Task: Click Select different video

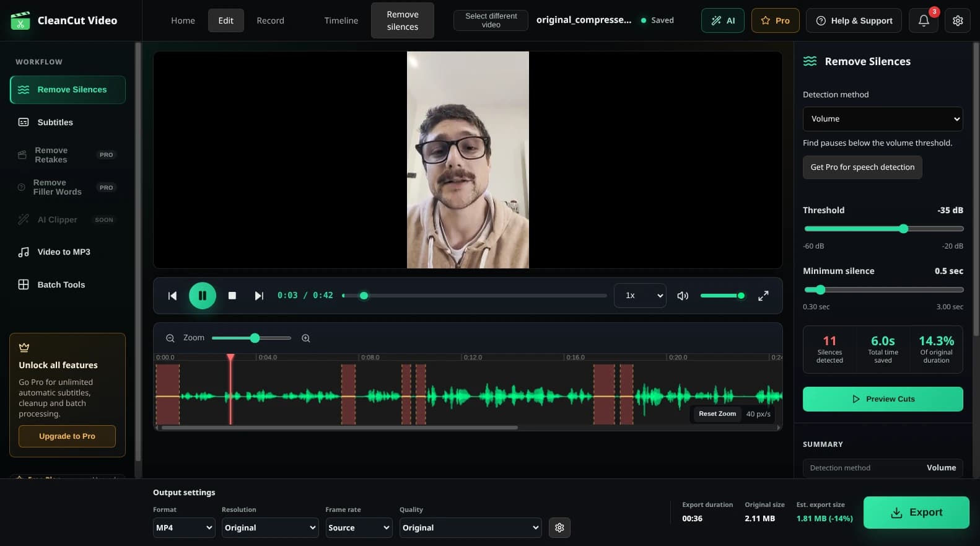Action: 491,20
